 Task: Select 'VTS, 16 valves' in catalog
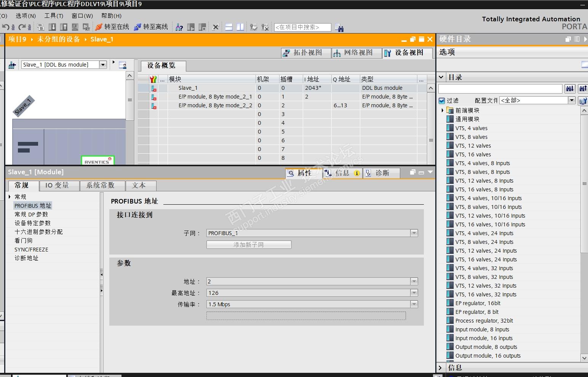coord(473,154)
